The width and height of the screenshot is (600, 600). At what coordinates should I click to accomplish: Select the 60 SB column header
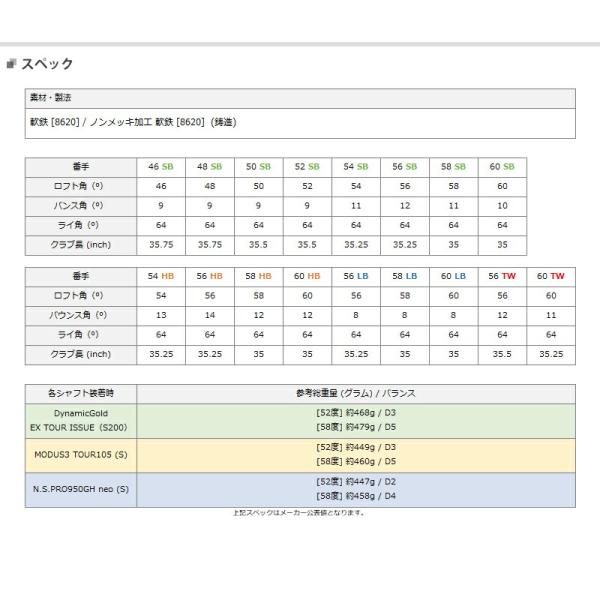(x=503, y=167)
